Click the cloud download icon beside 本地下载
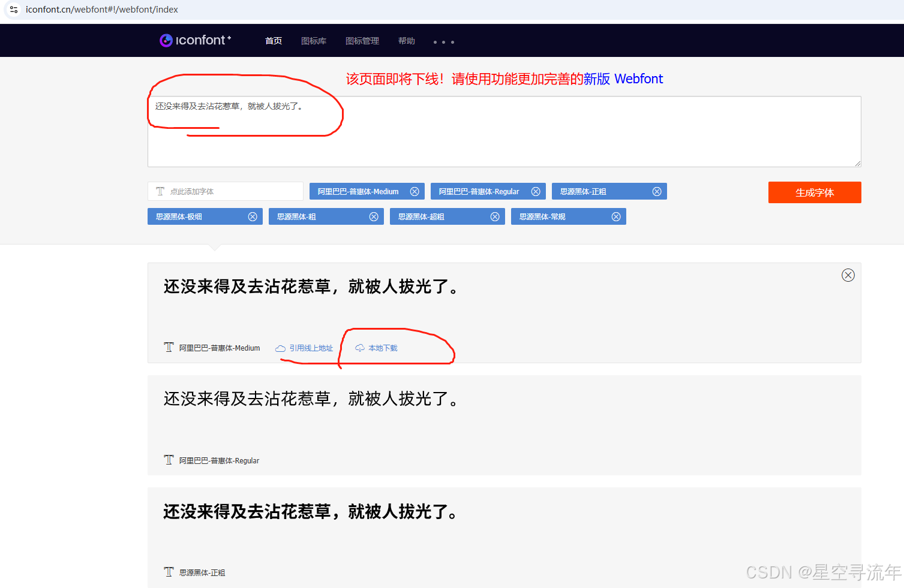904x588 pixels. tap(360, 348)
